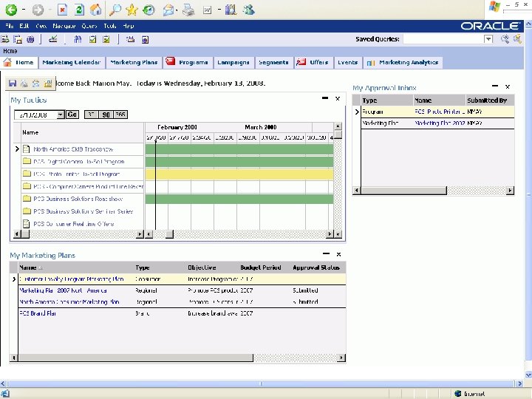Open the dropdown arrow beside the Mail icon

(177, 10)
